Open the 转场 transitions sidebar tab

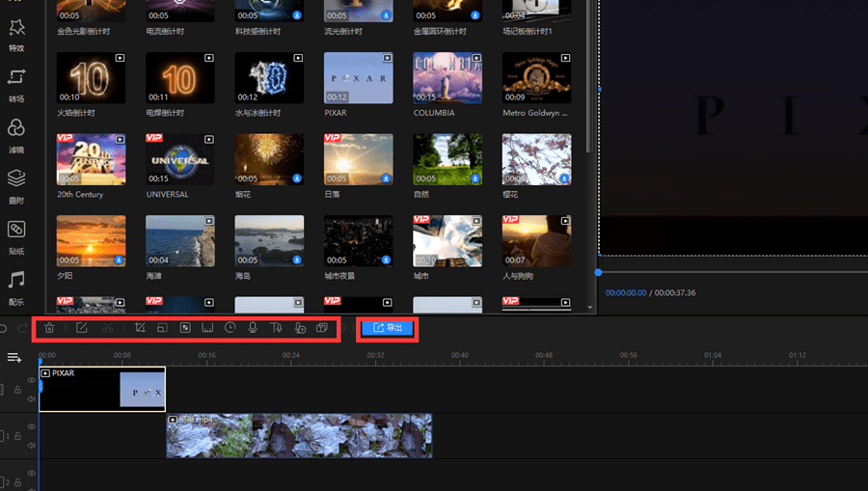coord(16,86)
